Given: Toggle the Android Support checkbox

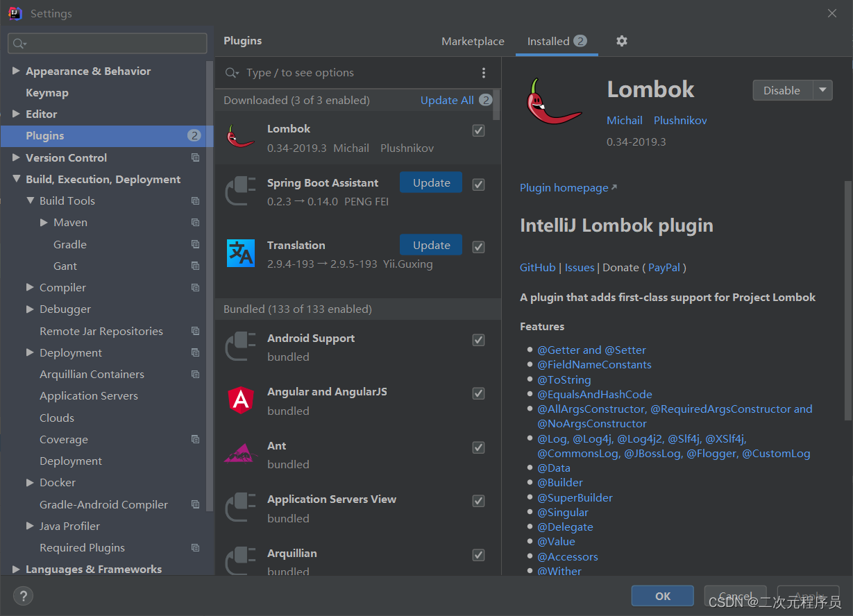Looking at the screenshot, I should [x=478, y=340].
